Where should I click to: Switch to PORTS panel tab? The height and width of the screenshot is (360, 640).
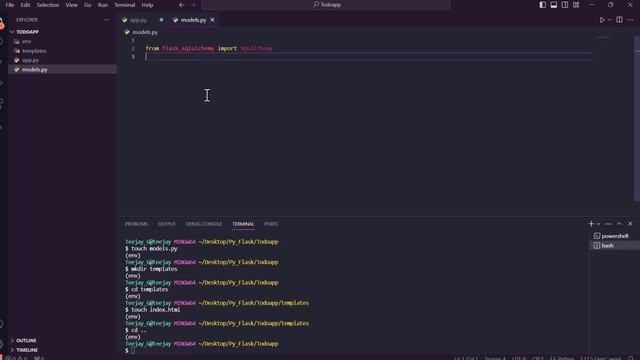(x=271, y=224)
